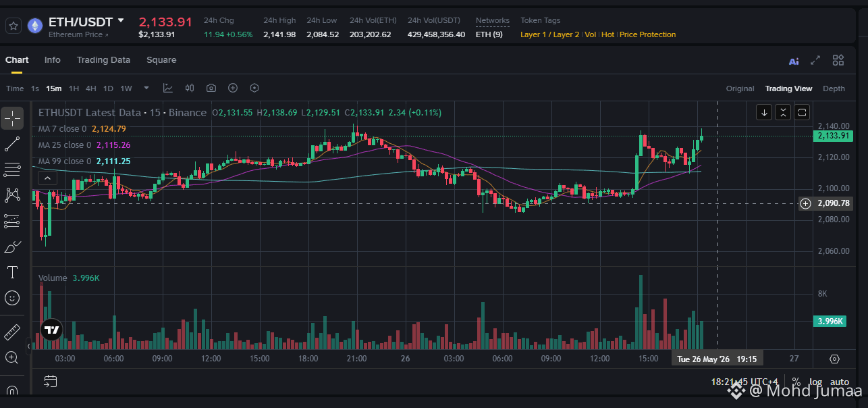Select the 1H time interval
The height and width of the screenshot is (408, 868).
(74, 88)
